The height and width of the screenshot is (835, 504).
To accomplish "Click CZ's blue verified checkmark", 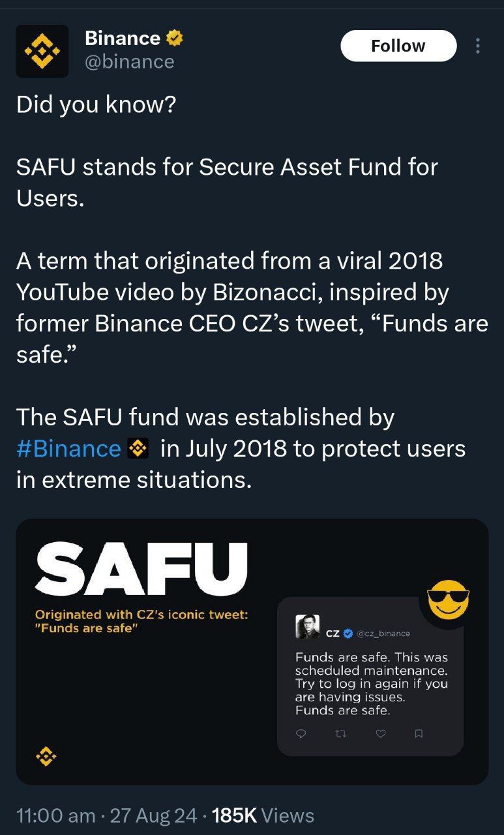I will tap(348, 633).
